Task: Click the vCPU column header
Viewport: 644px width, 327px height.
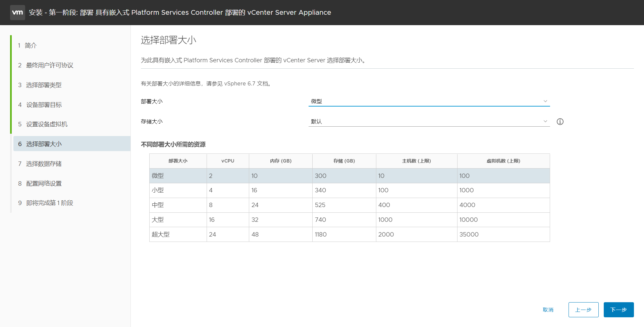Action: tap(228, 161)
